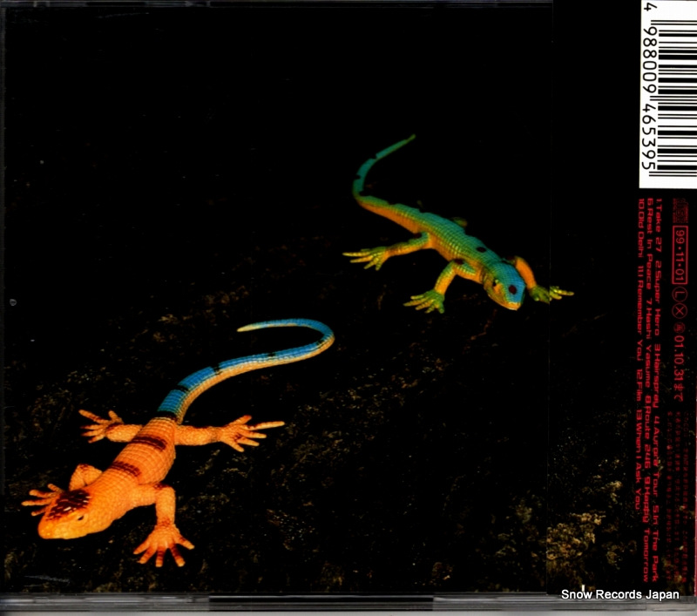Image resolution: width=697 pixels, height=616 pixels.
Task: Click the boxed date 99·11·01
Action: [680, 254]
